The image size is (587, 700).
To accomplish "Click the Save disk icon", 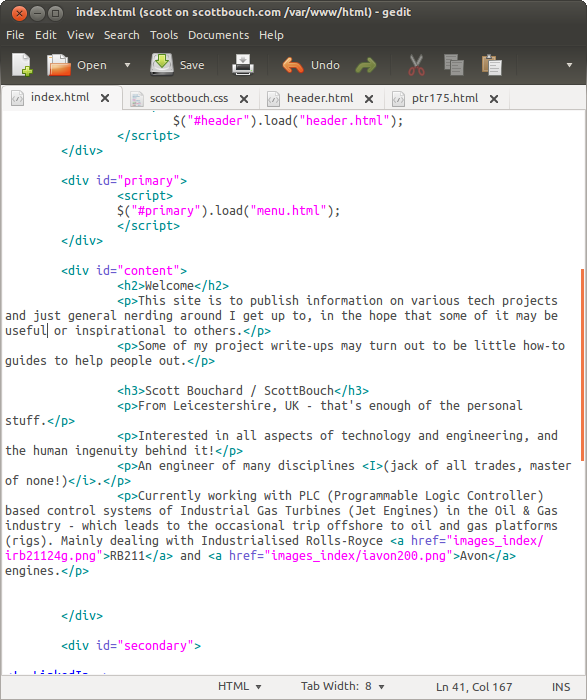I will pos(162,64).
